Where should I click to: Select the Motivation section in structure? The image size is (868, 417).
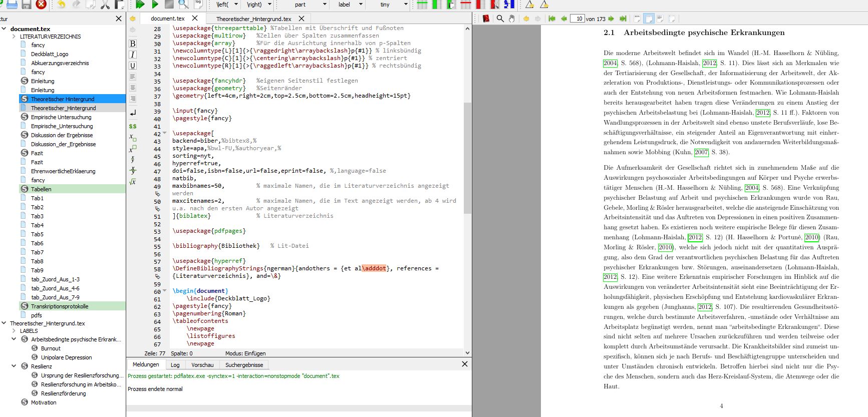pos(44,402)
